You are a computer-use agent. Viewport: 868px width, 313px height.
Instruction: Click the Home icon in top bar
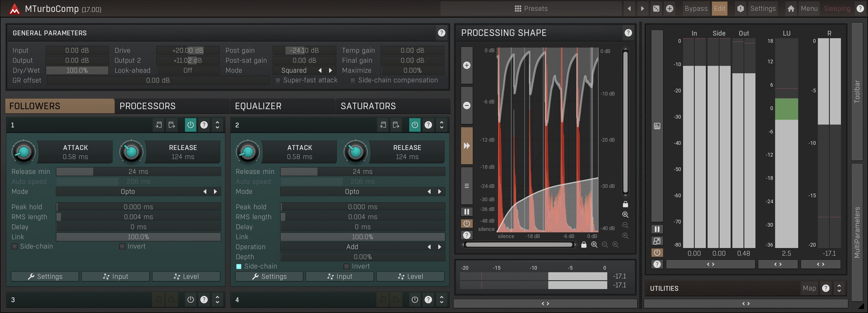[x=791, y=9]
